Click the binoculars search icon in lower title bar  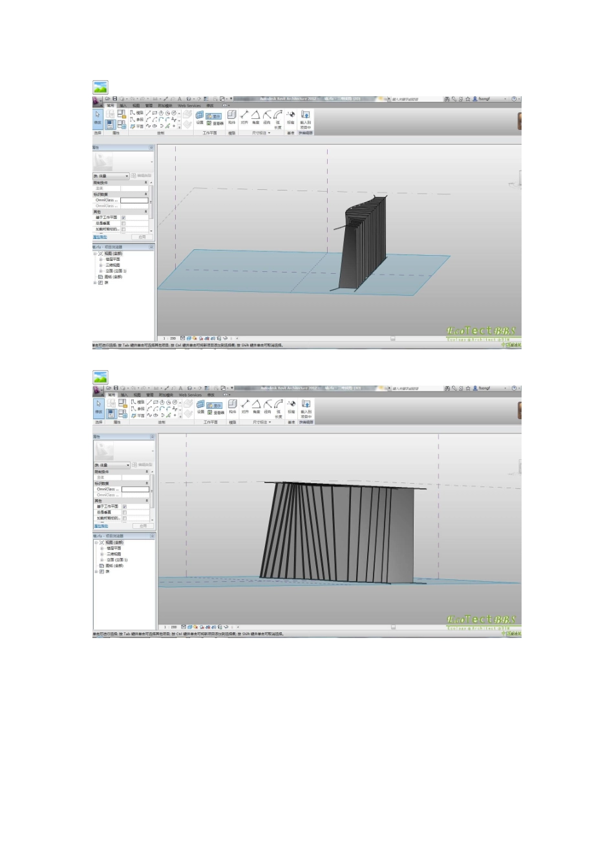click(447, 388)
